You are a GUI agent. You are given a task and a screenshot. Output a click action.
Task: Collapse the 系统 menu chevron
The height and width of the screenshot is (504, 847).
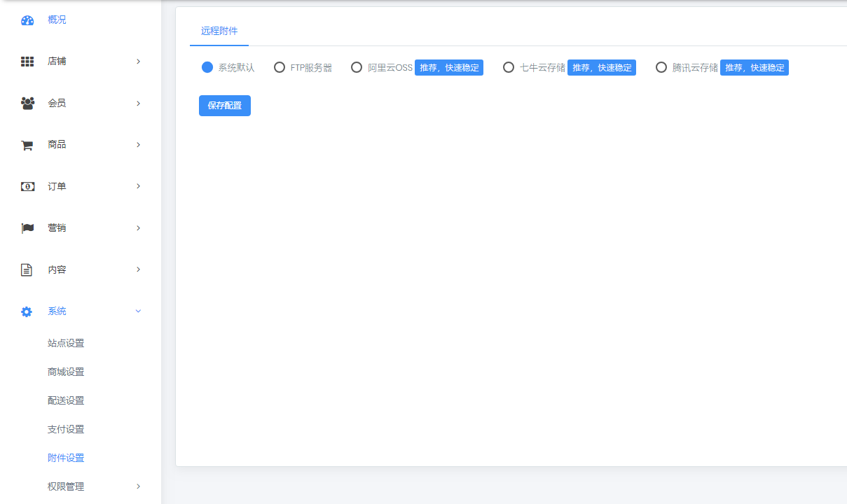pyautogui.click(x=138, y=311)
